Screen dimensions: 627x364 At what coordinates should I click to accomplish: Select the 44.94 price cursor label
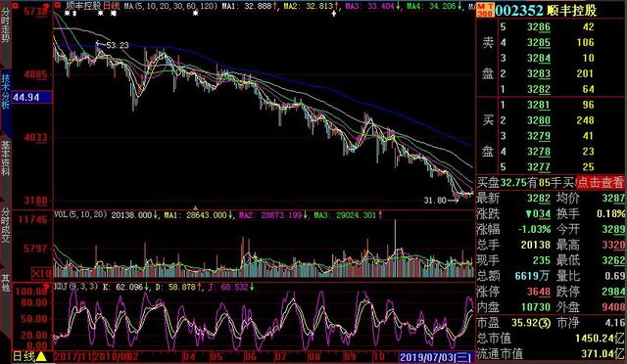pyautogui.click(x=32, y=97)
